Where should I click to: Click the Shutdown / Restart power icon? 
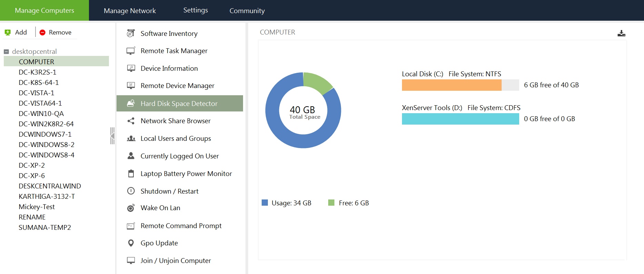click(x=131, y=191)
